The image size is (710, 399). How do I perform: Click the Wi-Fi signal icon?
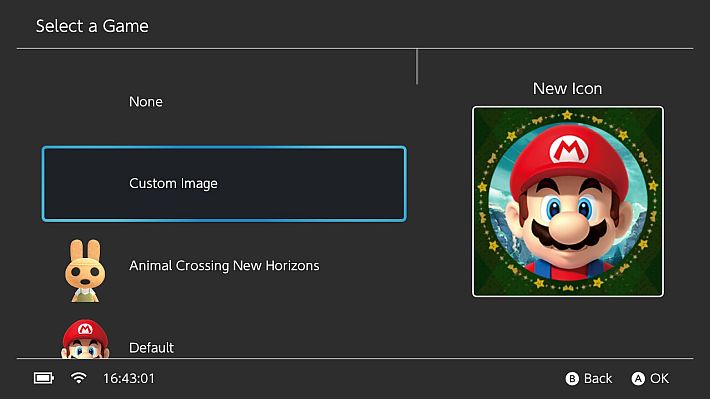[79, 378]
